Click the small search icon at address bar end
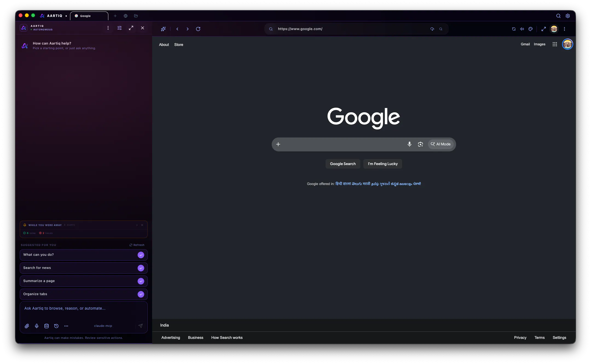Viewport: 591px width, 364px height. pos(441,29)
